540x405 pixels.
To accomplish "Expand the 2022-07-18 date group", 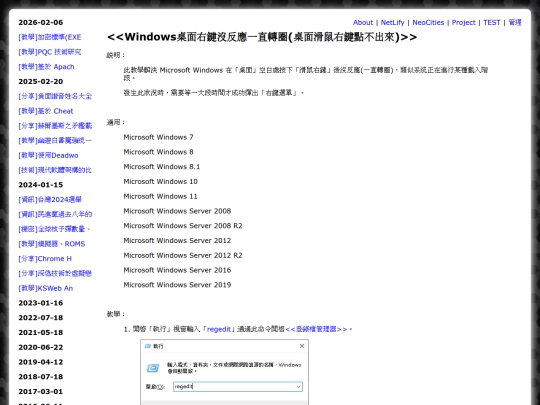I will click(x=41, y=318).
